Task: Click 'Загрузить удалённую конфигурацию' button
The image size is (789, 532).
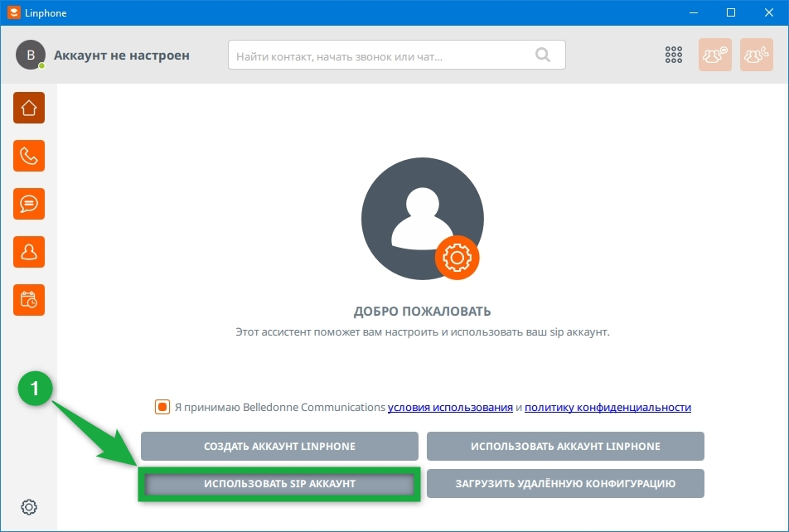Action: point(565,484)
